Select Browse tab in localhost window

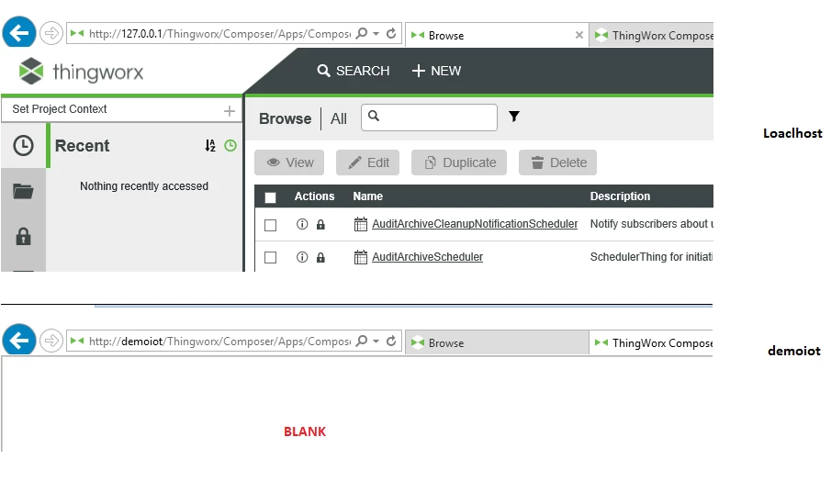point(497,35)
